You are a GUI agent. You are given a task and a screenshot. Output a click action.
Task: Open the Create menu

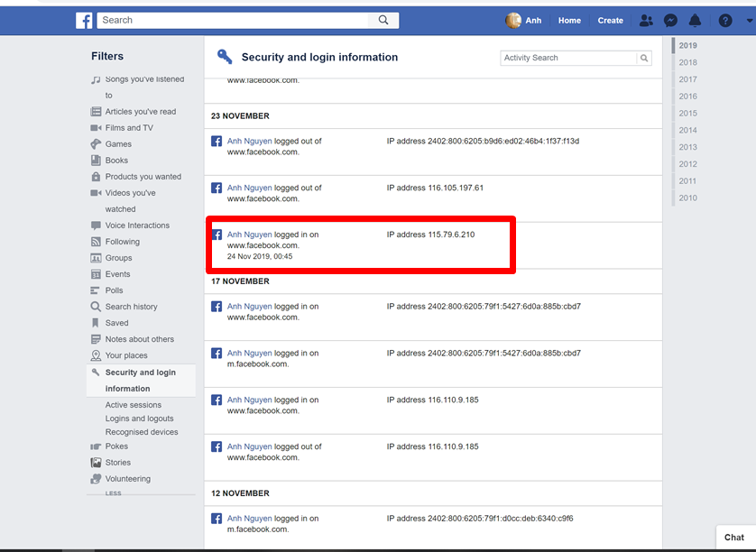click(610, 20)
